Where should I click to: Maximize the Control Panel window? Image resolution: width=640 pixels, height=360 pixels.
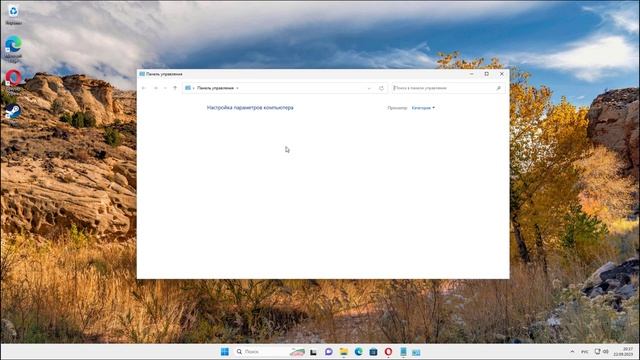click(x=487, y=74)
